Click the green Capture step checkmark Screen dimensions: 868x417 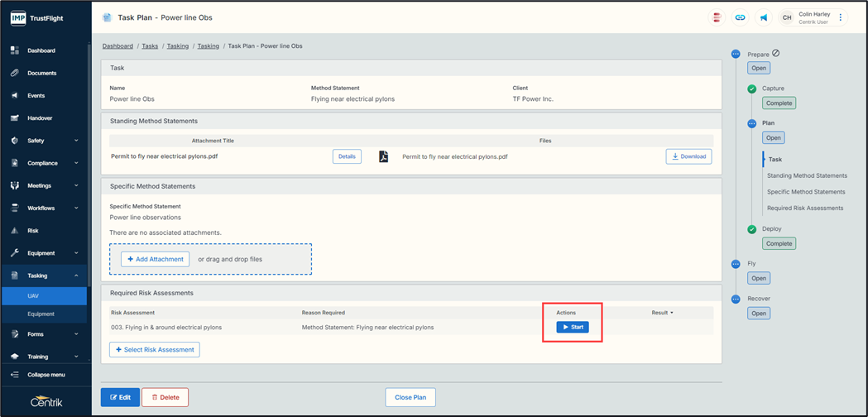751,89
